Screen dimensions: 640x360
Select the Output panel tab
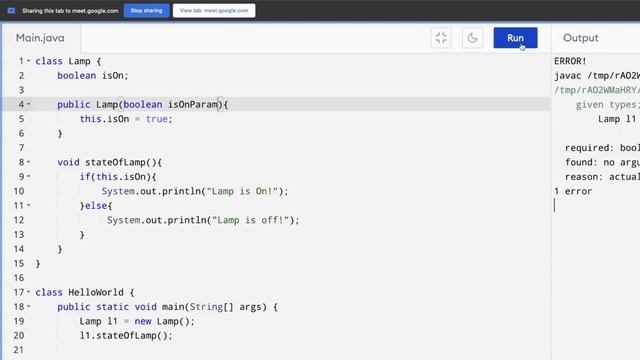(580, 38)
